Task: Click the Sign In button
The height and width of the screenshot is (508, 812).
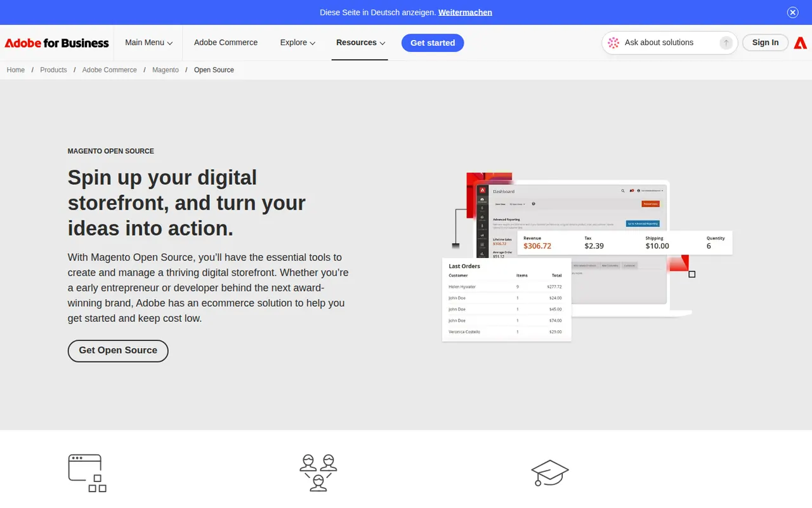Action: pos(765,43)
